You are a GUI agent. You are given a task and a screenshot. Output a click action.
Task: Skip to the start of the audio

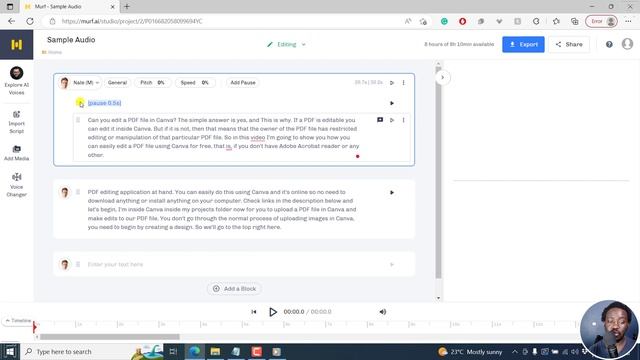(254, 312)
